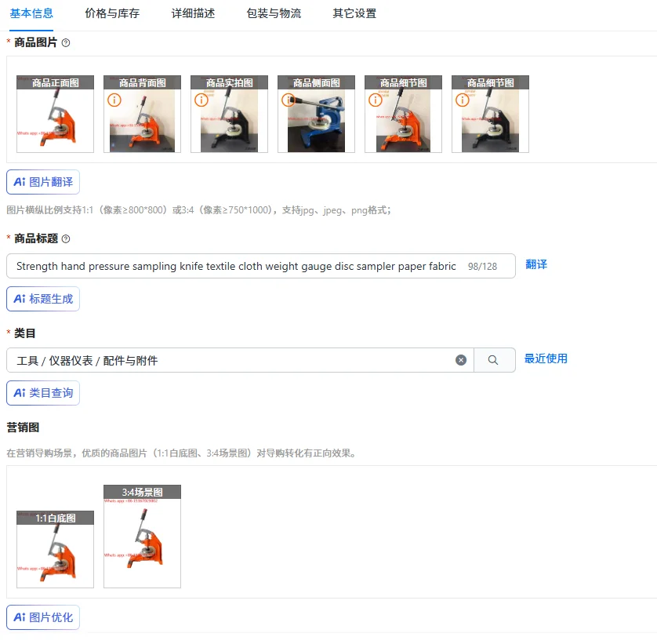657x644 pixels.
Task: Open the 详细描述 tab
Action: point(193,13)
